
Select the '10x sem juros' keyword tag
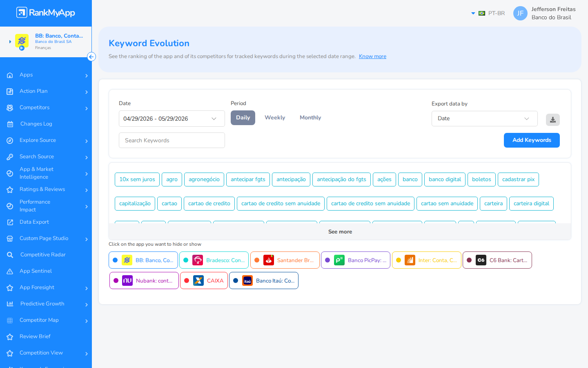click(x=137, y=180)
